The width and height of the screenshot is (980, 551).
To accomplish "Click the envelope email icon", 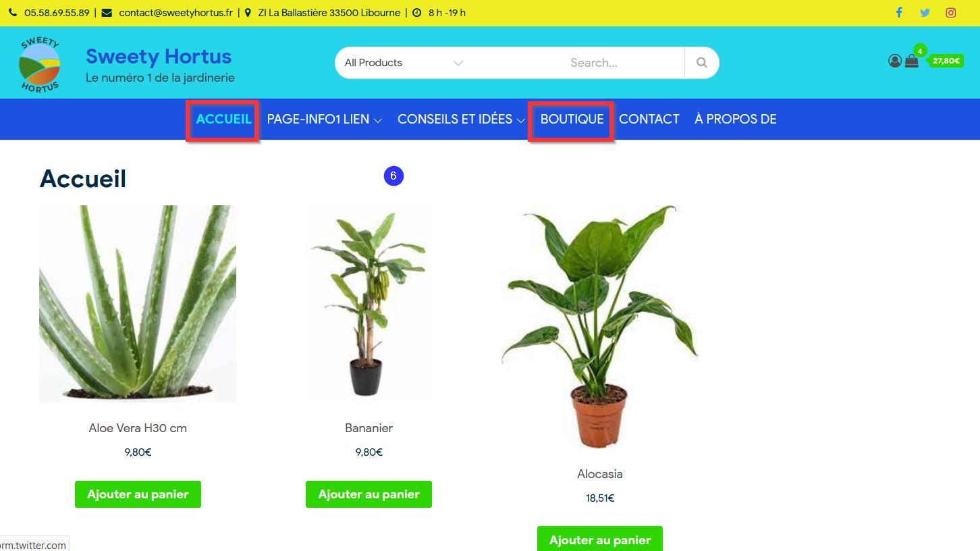I will 107,13.
